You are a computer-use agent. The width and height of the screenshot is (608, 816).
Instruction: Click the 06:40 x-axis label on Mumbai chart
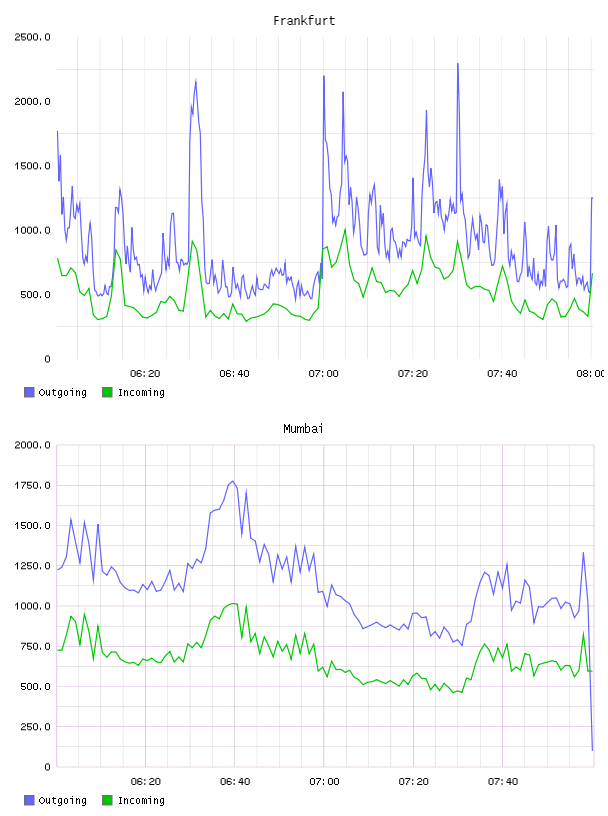(235, 782)
